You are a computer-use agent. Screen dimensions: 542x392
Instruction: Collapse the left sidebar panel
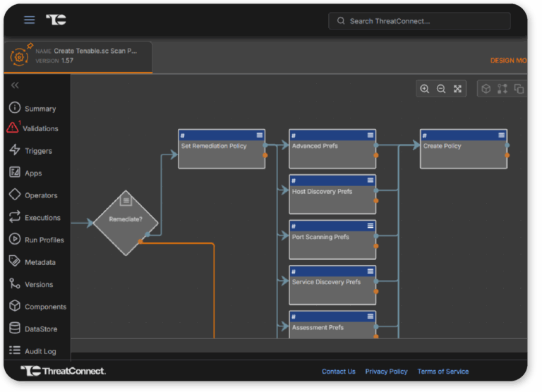tap(15, 85)
